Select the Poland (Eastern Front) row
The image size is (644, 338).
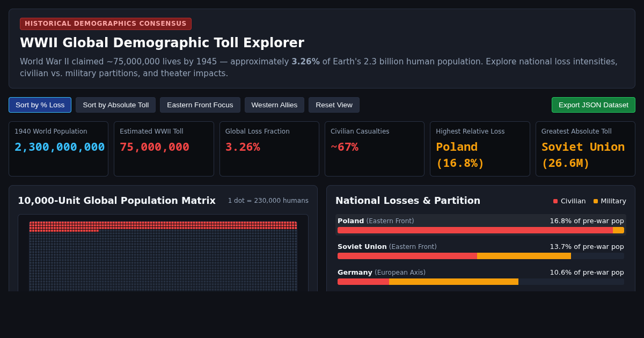tap(481, 225)
